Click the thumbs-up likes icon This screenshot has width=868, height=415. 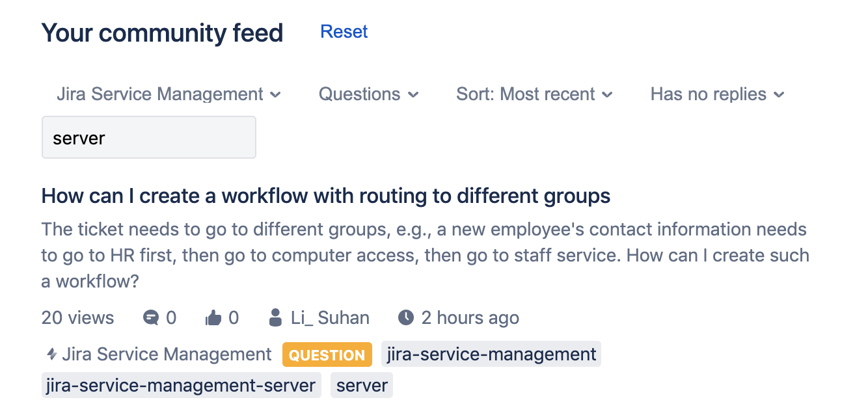click(x=213, y=317)
